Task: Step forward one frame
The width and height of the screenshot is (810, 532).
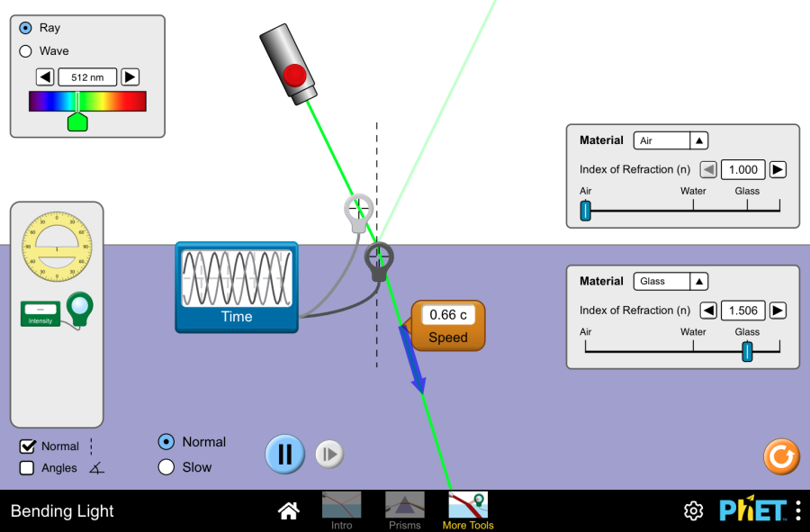Action: 328,455
